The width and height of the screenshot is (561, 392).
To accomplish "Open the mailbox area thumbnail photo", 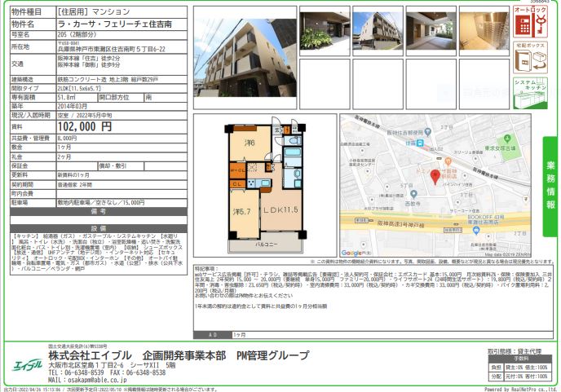I will [484, 31].
